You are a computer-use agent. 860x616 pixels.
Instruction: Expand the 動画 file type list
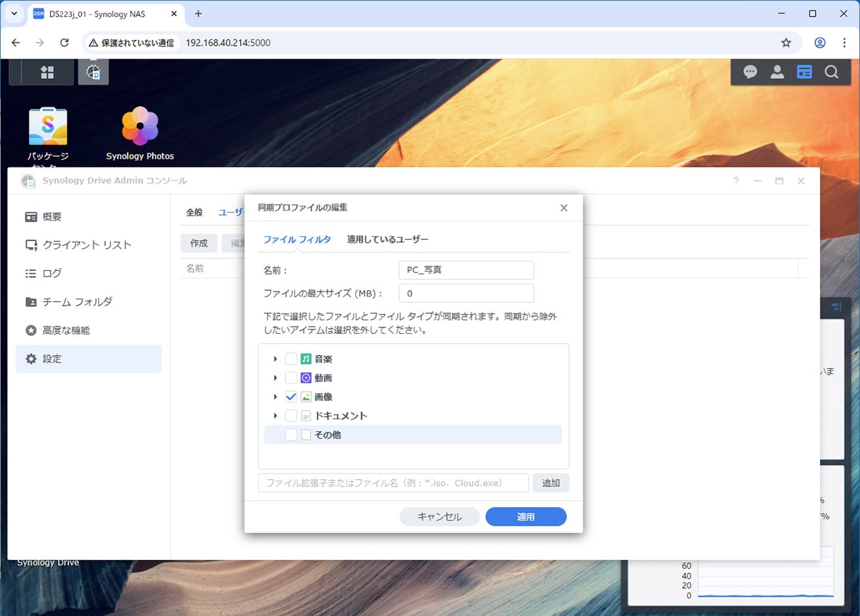[x=275, y=378]
